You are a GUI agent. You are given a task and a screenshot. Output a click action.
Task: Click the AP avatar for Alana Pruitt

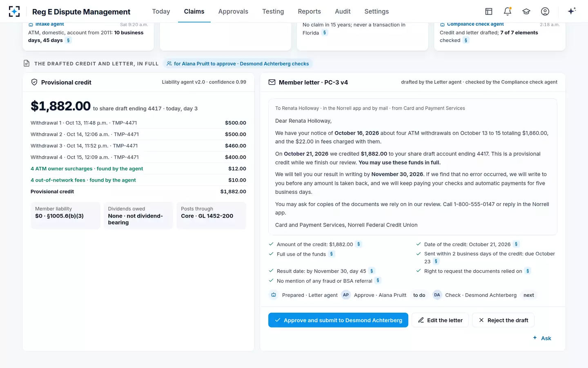346,295
